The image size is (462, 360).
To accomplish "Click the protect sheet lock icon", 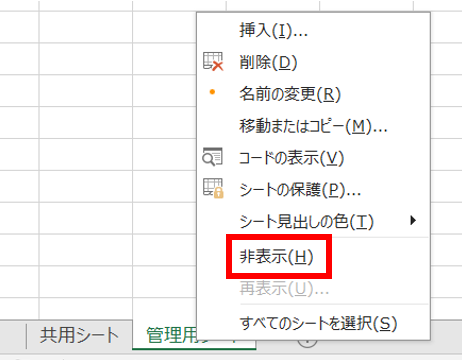I will tap(213, 188).
